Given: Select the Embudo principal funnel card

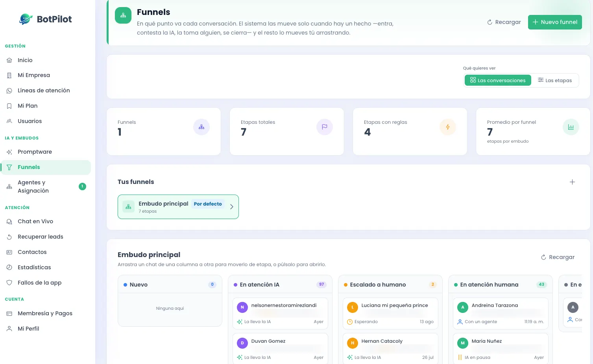Looking at the screenshot, I should click(178, 207).
